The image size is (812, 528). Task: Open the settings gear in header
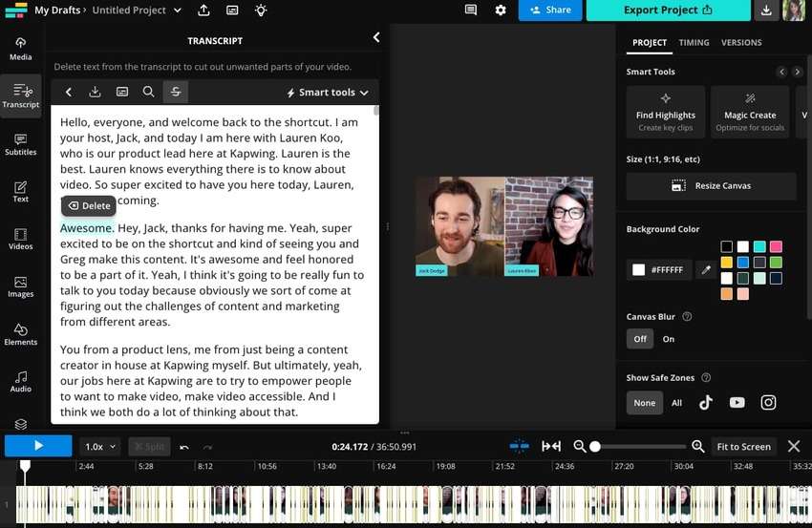click(x=501, y=10)
